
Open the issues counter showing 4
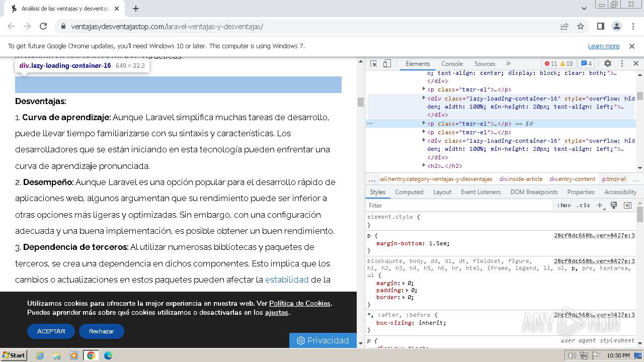pyautogui.click(x=586, y=63)
